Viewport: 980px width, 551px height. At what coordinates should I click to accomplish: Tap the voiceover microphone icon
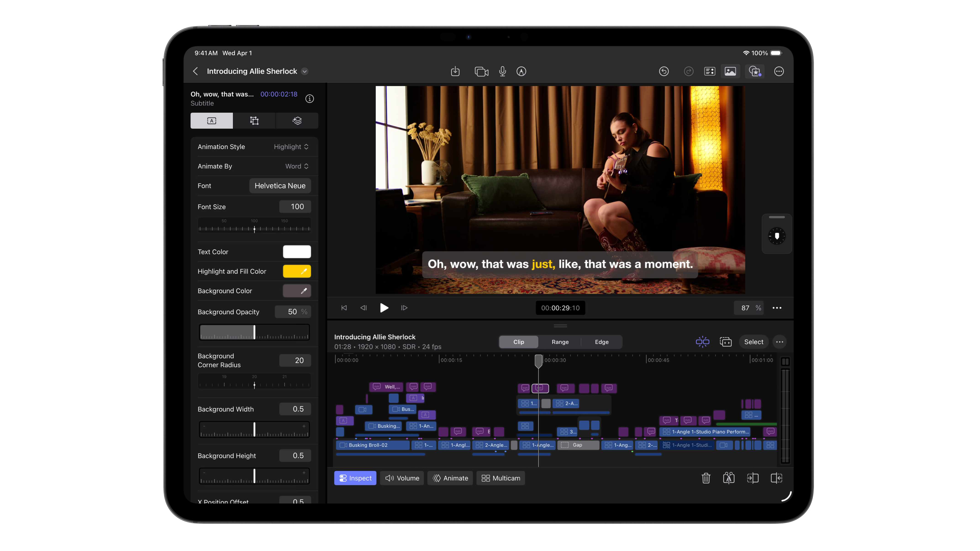click(502, 71)
